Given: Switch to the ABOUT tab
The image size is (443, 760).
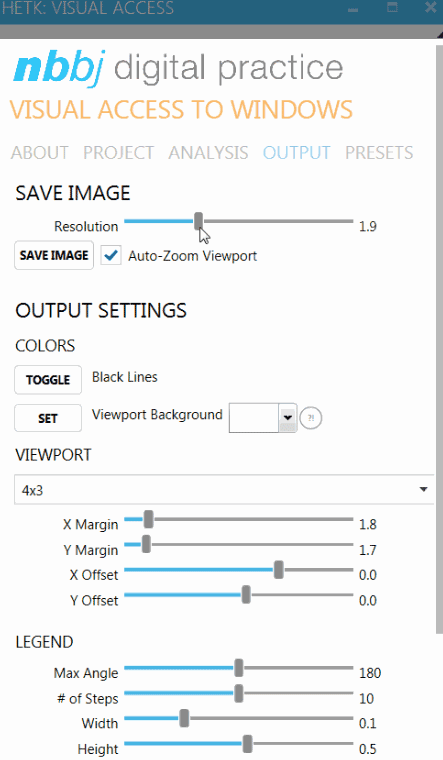Looking at the screenshot, I should 40,153.
